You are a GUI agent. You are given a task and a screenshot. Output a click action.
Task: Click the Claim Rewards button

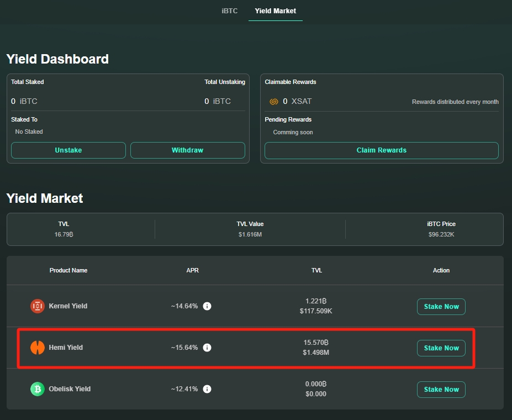pyautogui.click(x=381, y=150)
